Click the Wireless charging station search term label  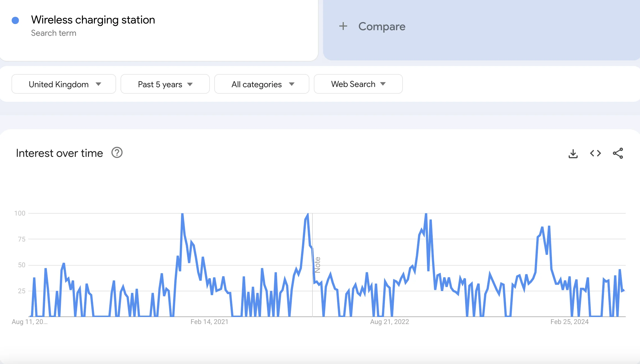pos(93,19)
